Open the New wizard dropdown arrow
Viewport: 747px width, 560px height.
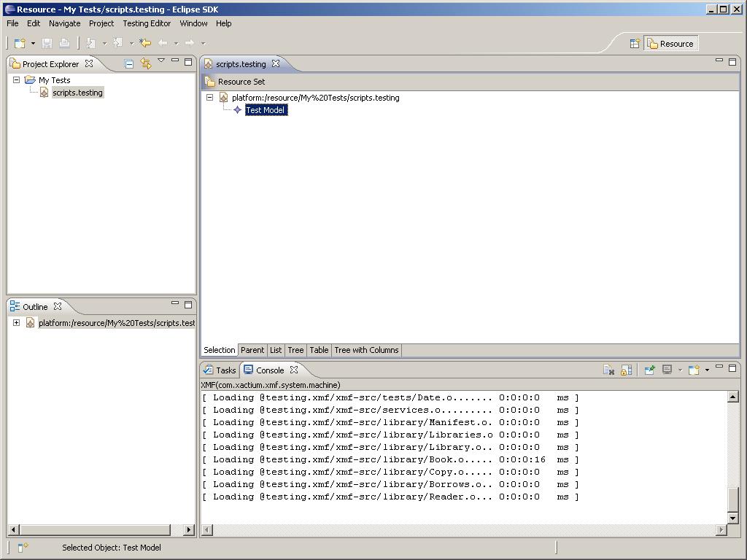(33, 43)
